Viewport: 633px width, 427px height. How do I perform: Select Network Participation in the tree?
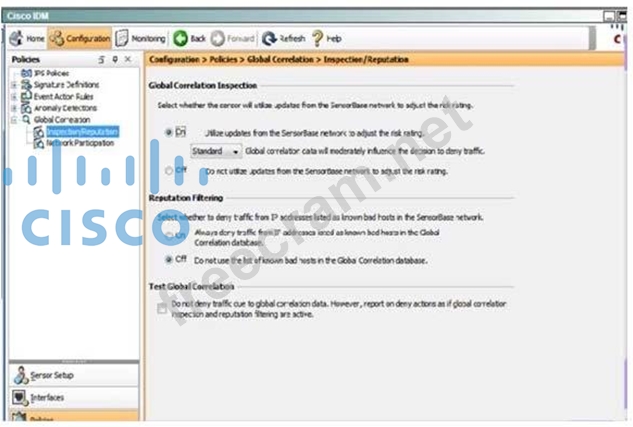79,143
